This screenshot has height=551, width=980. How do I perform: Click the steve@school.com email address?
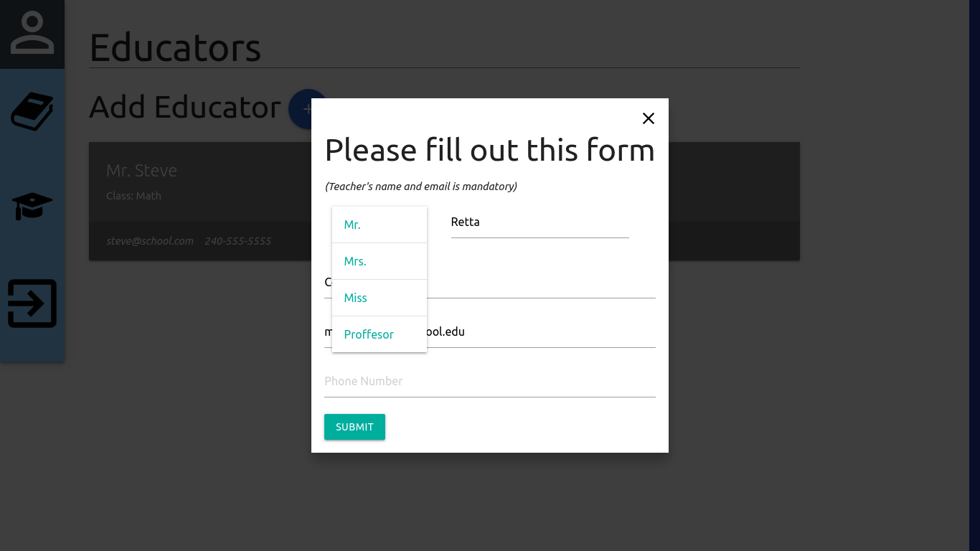[150, 241]
